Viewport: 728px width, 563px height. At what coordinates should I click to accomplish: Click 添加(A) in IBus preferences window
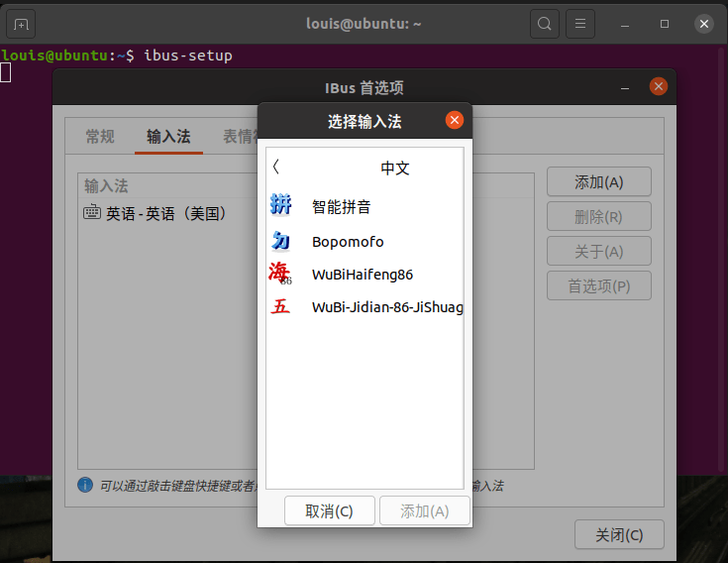[x=599, y=181]
